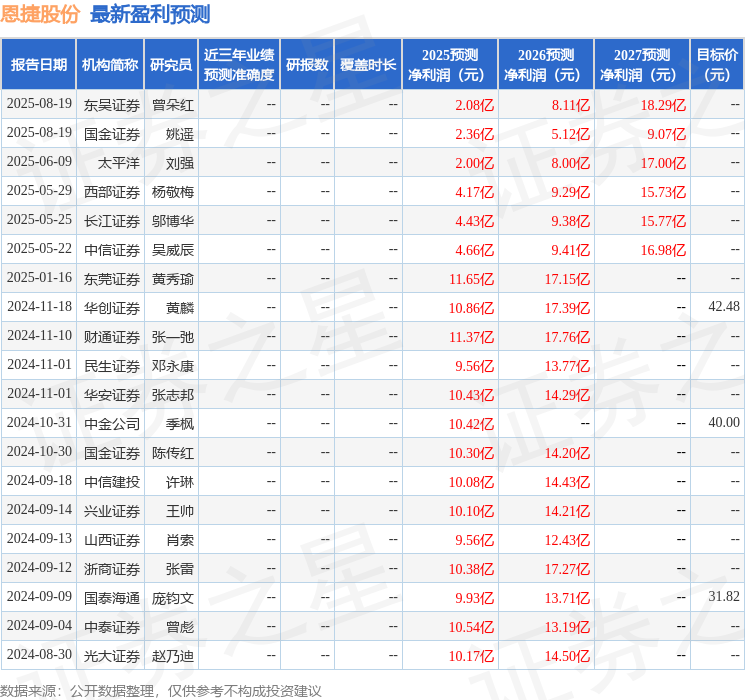Click the 中信证券 institution cell
The width and height of the screenshot is (745, 700).
[x=112, y=250]
